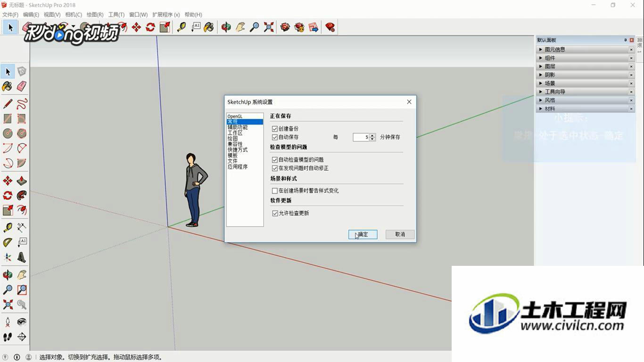
Task: Expand the 风格 panel
Action: 585,100
